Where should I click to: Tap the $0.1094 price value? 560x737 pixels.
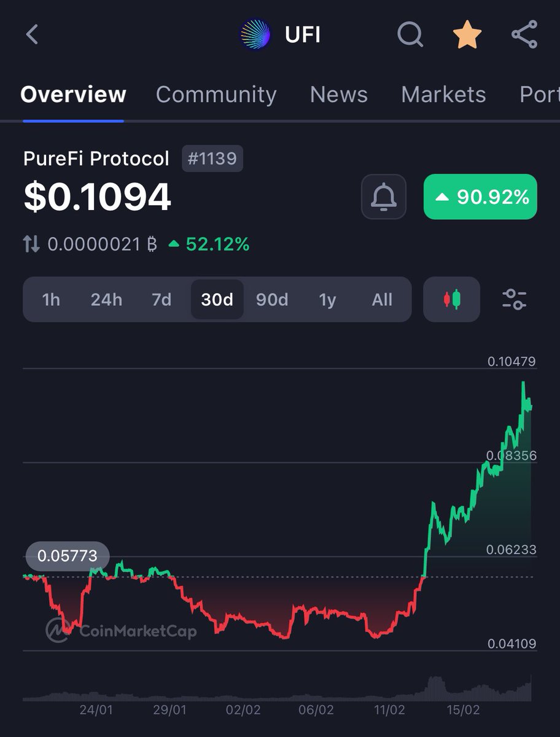pos(97,198)
